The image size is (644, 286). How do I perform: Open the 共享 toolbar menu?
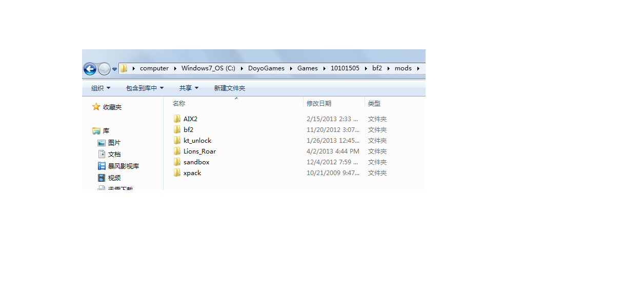click(x=189, y=88)
